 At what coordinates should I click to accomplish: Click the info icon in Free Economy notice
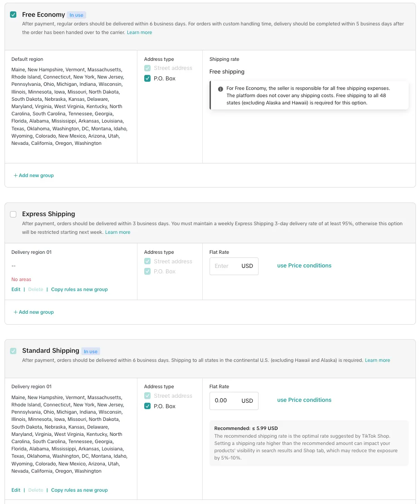pos(220,89)
